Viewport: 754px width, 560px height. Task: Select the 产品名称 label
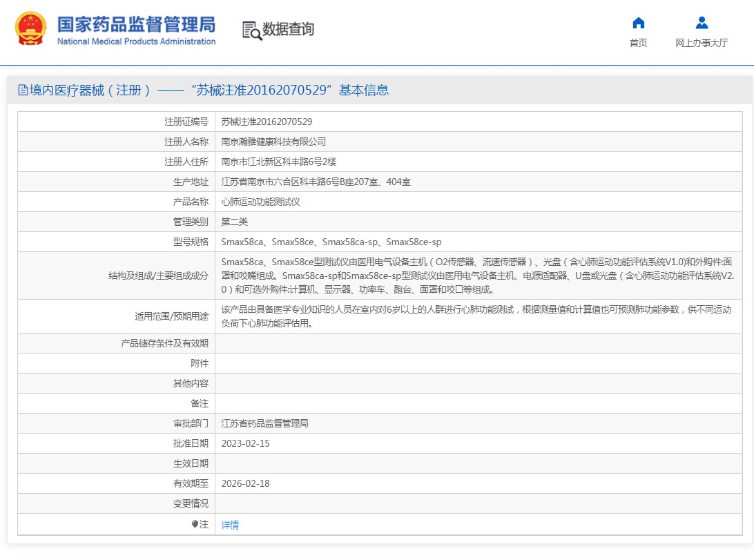point(191,202)
